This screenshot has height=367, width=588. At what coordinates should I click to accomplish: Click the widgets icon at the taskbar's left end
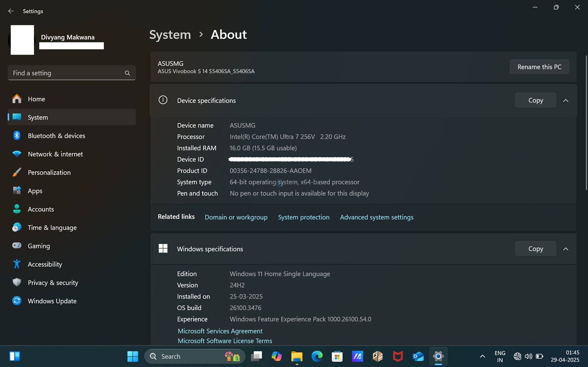[15, 356]
